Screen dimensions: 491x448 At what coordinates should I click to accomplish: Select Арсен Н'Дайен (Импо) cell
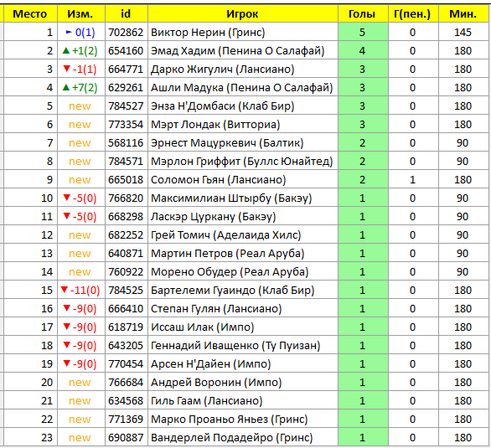click(243, 364)
